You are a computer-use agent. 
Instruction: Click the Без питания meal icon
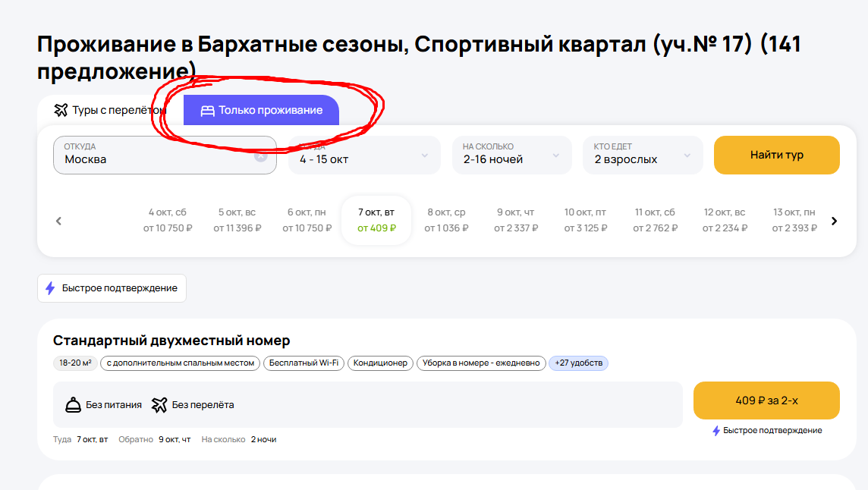pyautogui.click(x=73, y=405)
